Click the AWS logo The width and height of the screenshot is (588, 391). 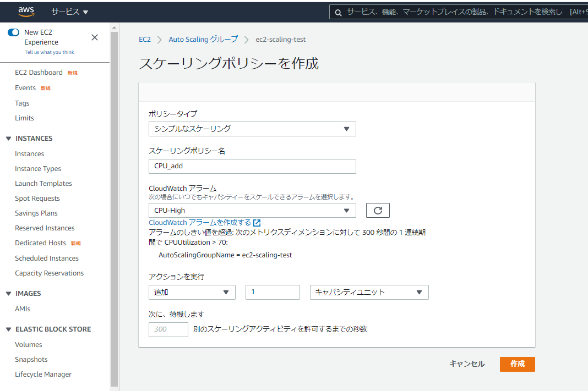[x=26, y=12]
